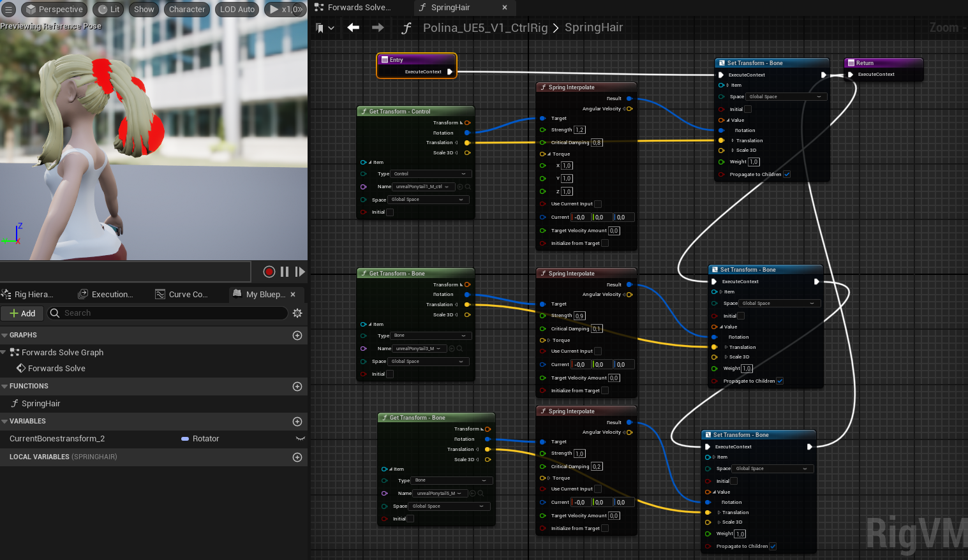The width and height of the screenshot is (968, 560).
Task: Switch to the Rig Hierarchy tab
Action: coord(29,295)
